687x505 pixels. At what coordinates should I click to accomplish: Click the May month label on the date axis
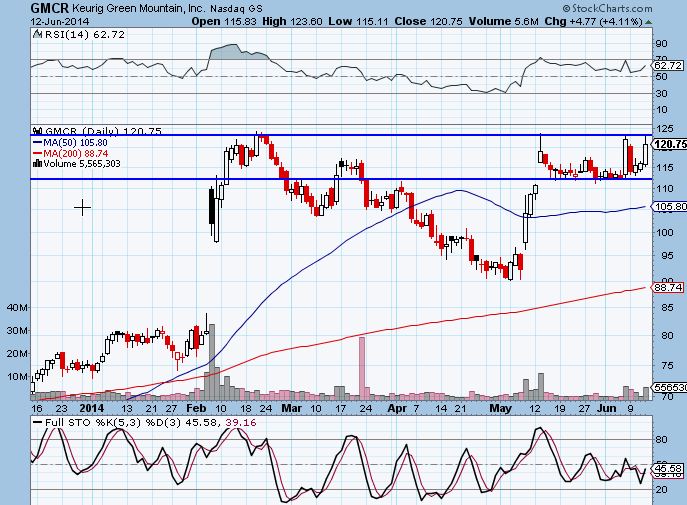(500, 408)
